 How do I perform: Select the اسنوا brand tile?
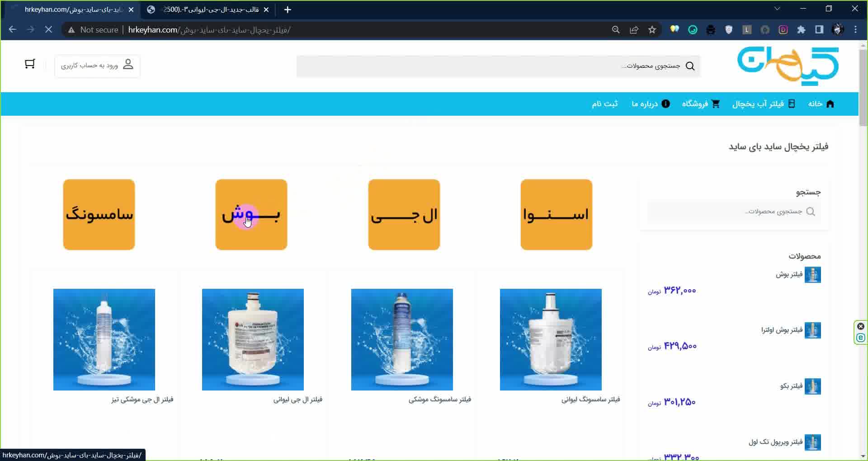click(557, 215)
